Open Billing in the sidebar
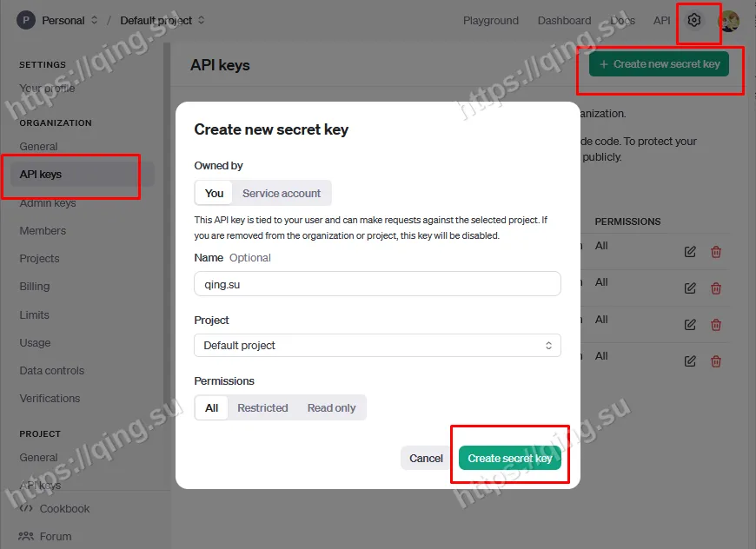 pyautogui.click(x=35, y=287)
